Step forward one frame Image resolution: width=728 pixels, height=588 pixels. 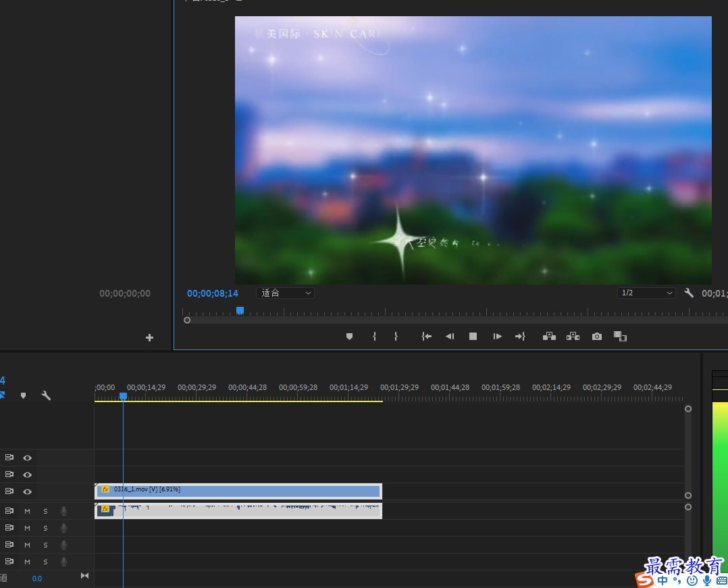497,336
